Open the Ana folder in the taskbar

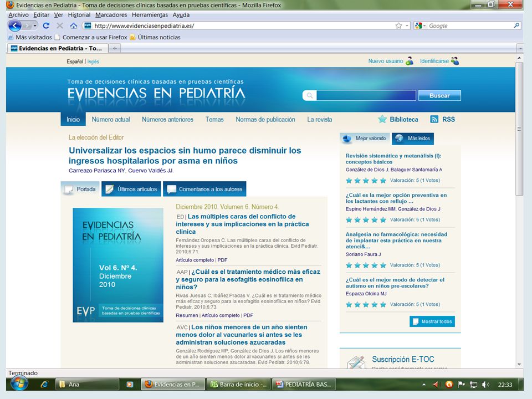tap(87, 385)
